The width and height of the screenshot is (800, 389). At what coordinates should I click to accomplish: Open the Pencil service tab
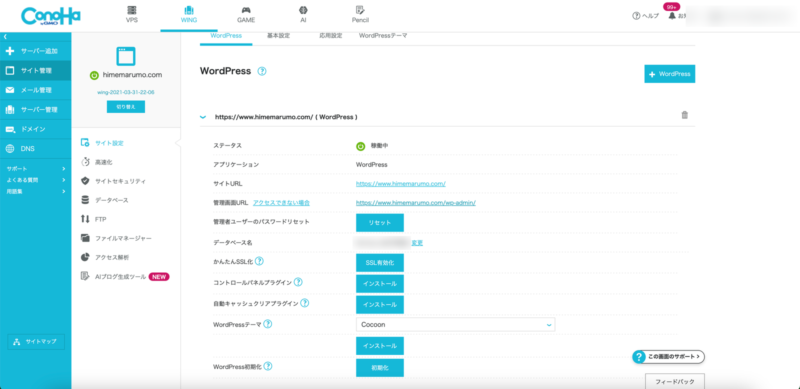coord(360,14)
